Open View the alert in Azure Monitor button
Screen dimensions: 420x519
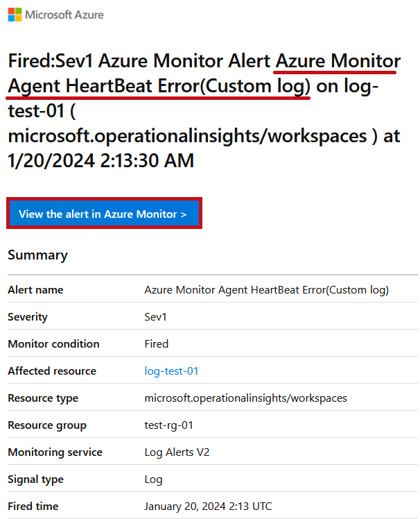click(104, 214)
